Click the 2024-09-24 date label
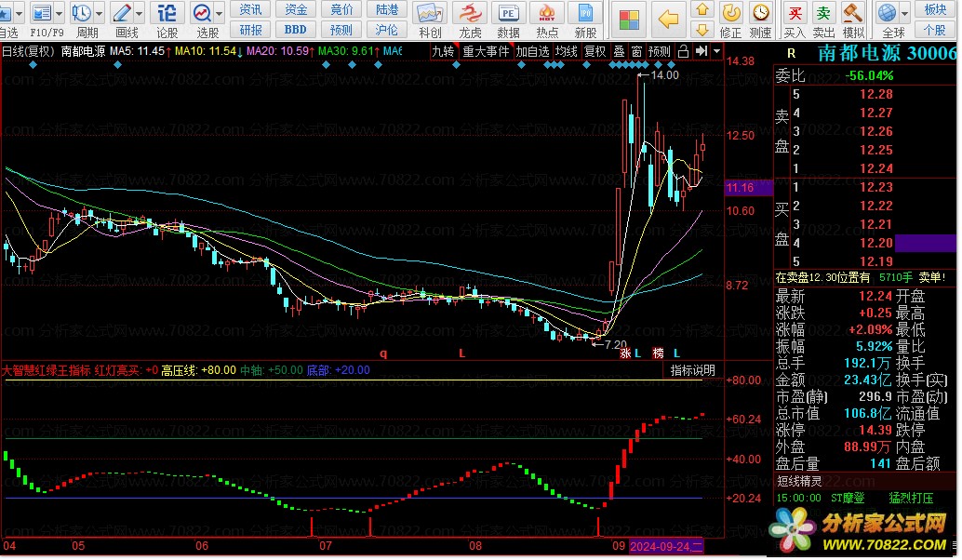Image resolution: width=962 pixels, height=560 pixels. pyautogui.click(x=666, y=546)
